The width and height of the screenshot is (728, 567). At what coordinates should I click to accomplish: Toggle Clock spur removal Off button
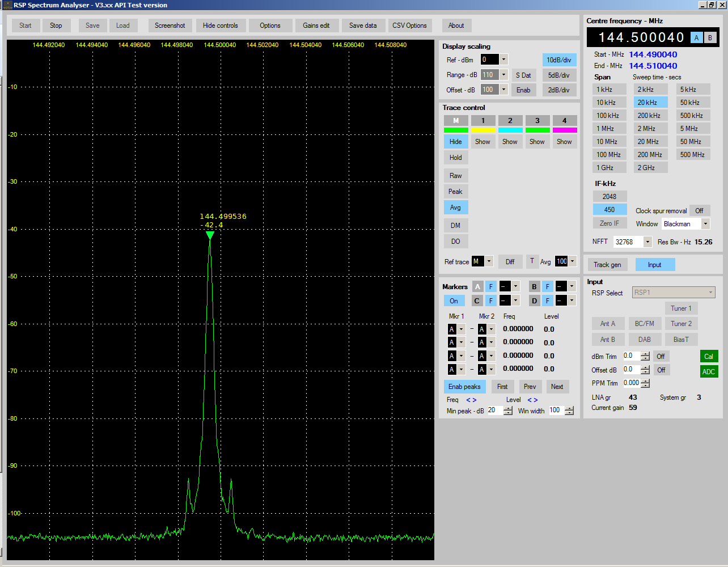[x=699, y=211]
